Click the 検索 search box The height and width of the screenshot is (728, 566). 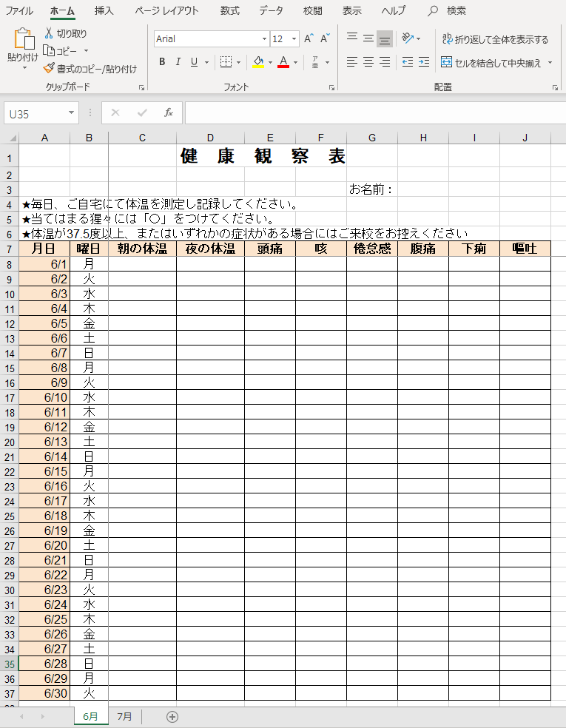(447, 10)
